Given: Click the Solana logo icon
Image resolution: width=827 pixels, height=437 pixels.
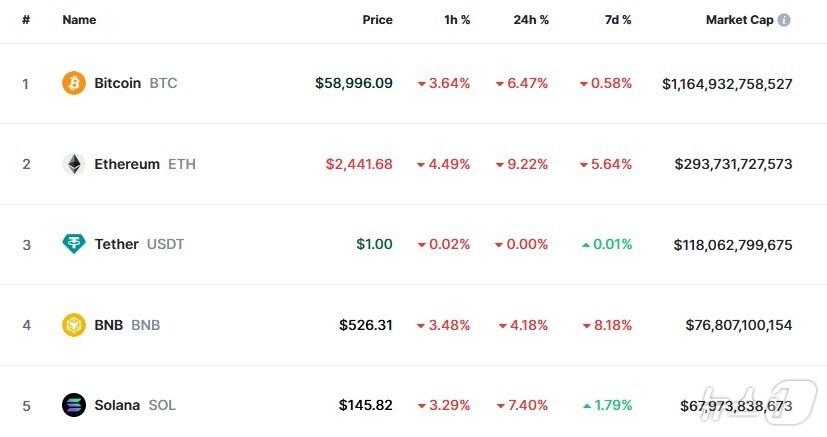Looking at the screenshot, I should coord(74,405).
